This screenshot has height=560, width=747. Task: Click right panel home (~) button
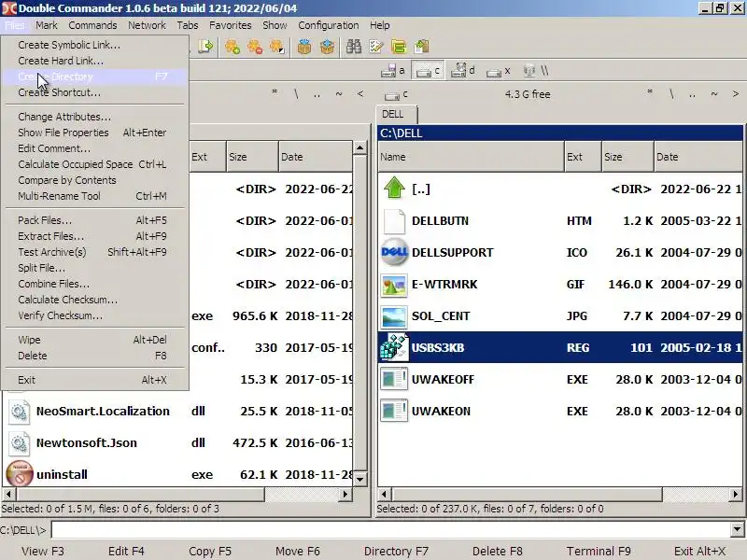click(714, 94)
